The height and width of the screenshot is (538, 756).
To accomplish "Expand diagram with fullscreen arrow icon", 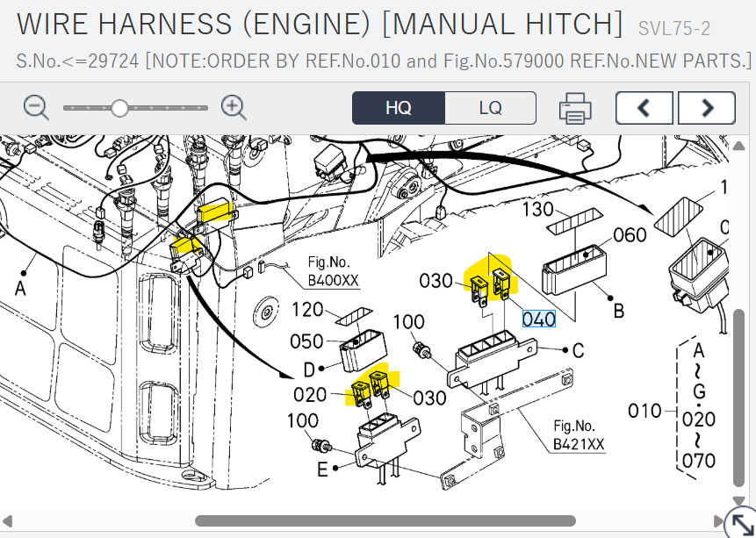I will [x=740, y=522].
